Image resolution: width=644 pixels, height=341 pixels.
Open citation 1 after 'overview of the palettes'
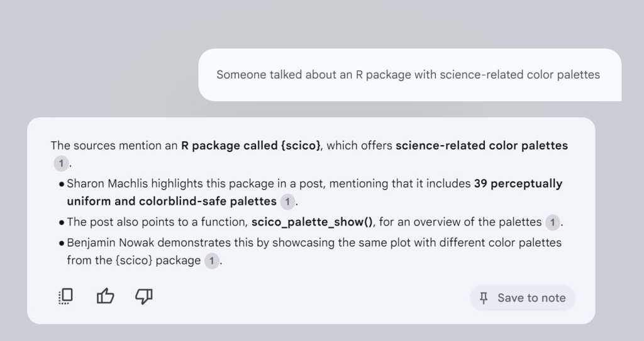(x=552, y=222)
